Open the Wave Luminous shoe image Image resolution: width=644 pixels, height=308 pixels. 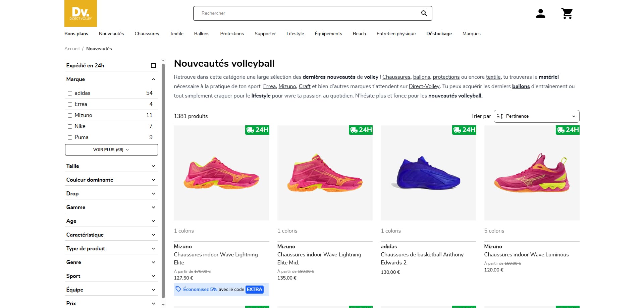pos(532,173)
